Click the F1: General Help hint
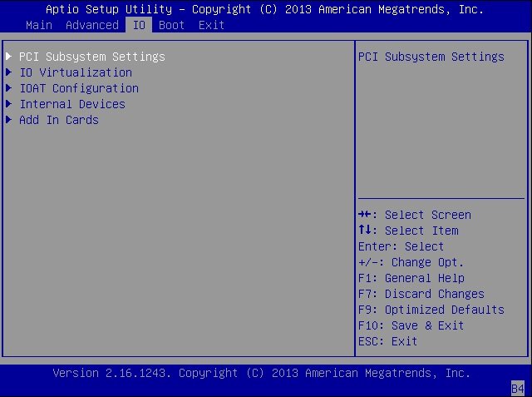The height and width of the screenshot is (397, 532). pos(411,278)
